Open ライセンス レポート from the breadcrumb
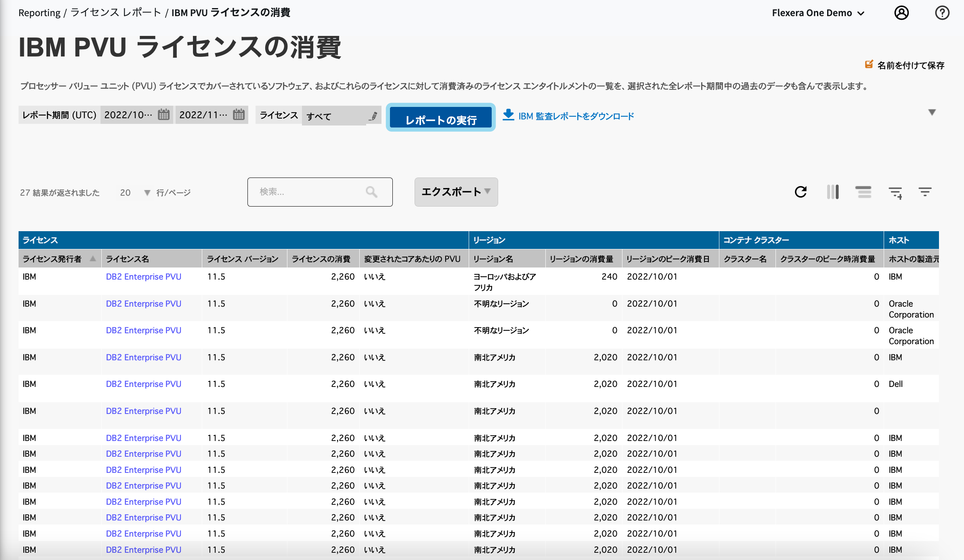Screen dimensions: 964x560 (x=115, y=13)
